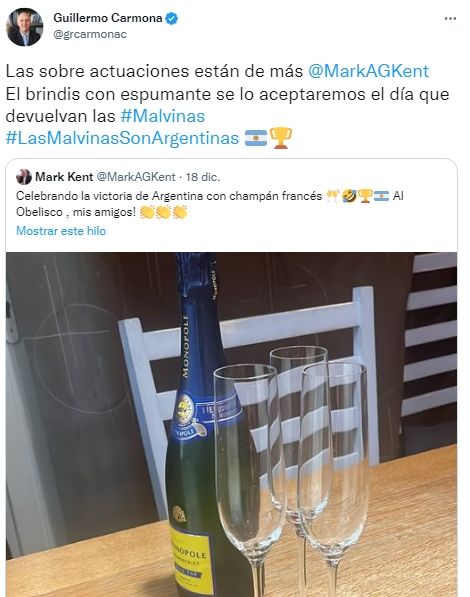Open the @MarkAGKent mention link
Screen dimensions: 470x597
point(368,71)
